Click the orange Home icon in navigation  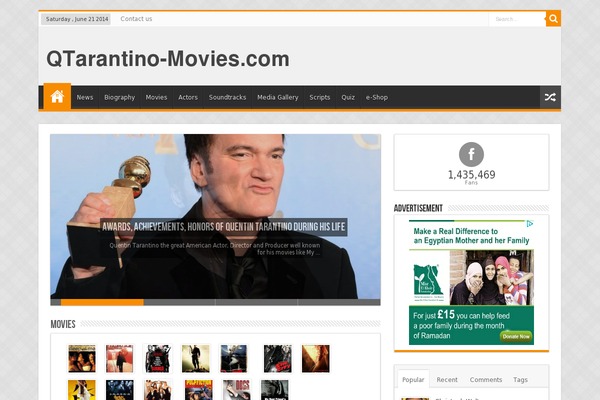point(57,97)
